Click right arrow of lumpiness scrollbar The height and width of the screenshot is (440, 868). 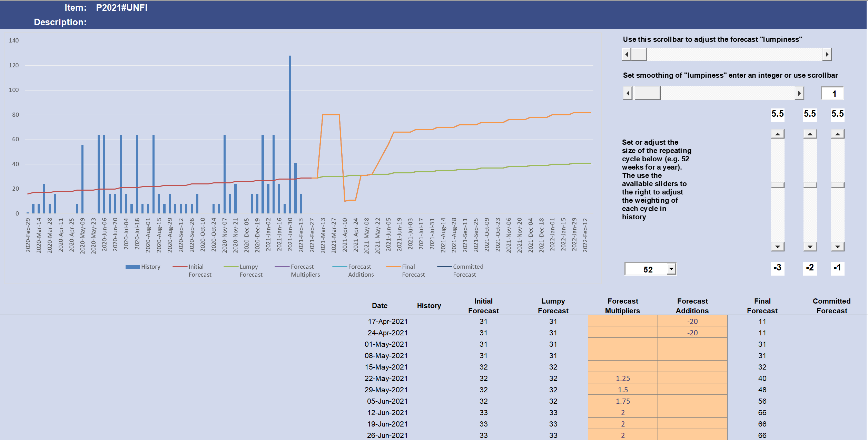[827, 54]
